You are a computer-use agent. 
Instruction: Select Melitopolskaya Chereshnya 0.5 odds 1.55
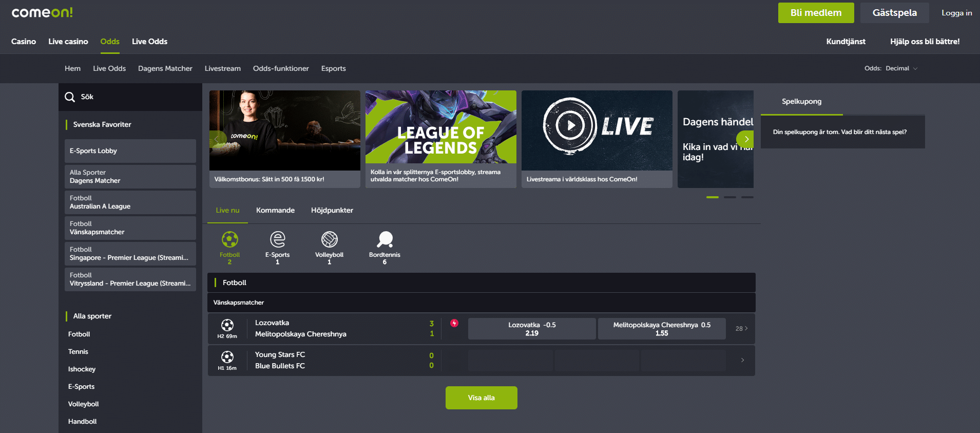pos(662,329)
